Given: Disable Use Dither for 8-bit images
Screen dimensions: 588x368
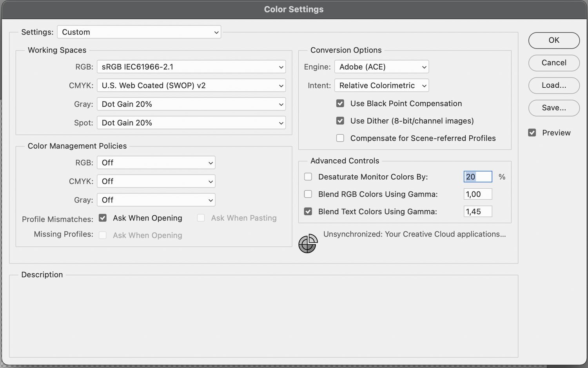Looking at the screenshot, I should pyautogui.click(x=340, y=121).
